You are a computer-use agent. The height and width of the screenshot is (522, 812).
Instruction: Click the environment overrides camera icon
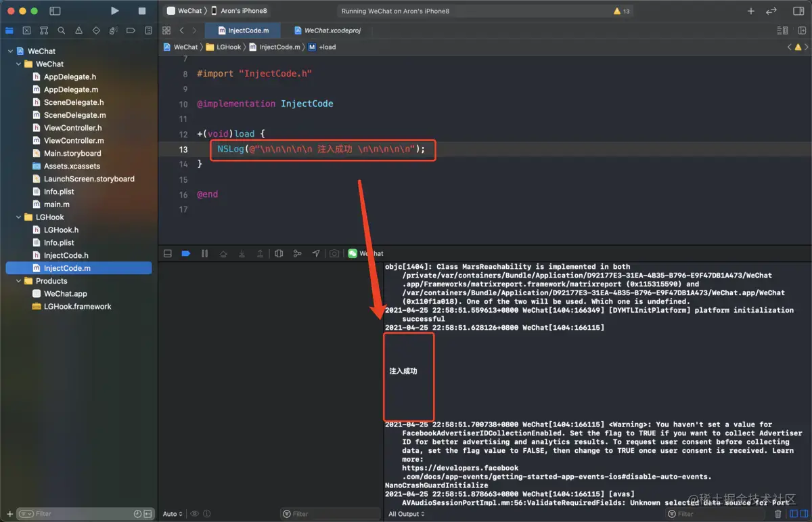(x=334, y=253)
